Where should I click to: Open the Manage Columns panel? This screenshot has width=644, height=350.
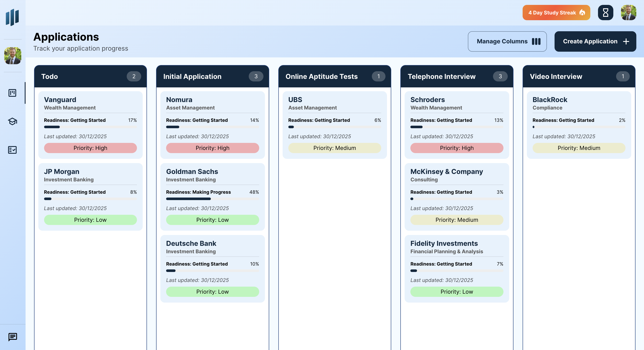[x=507, y=41]
